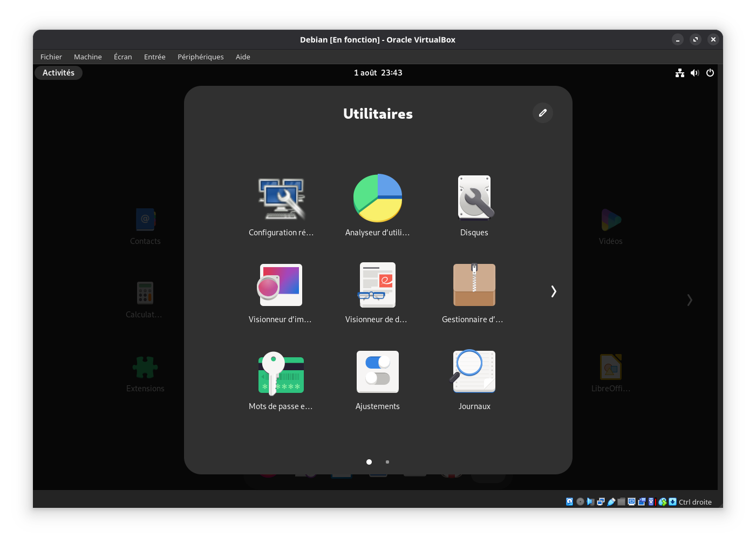Open the power system menu
The width and height of the screenshot is (756, 544).
(x=710, y=73)
